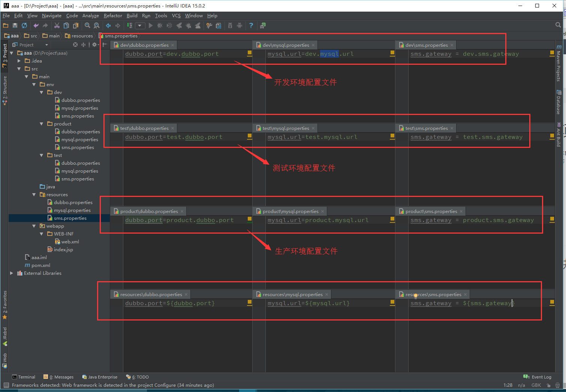Open the run configuration dropdown
The height and width of the screenshot is (392, 566).
coord(140,25)
